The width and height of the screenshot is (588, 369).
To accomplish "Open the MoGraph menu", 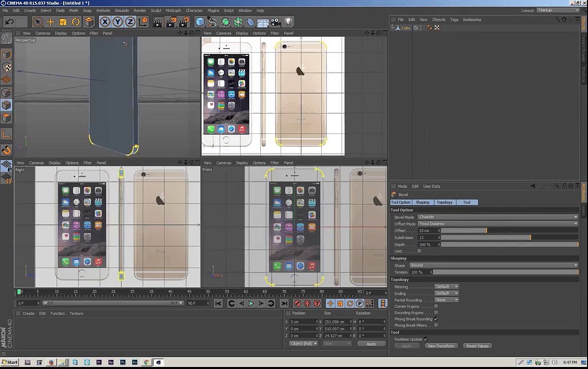I will pos(173,10).
